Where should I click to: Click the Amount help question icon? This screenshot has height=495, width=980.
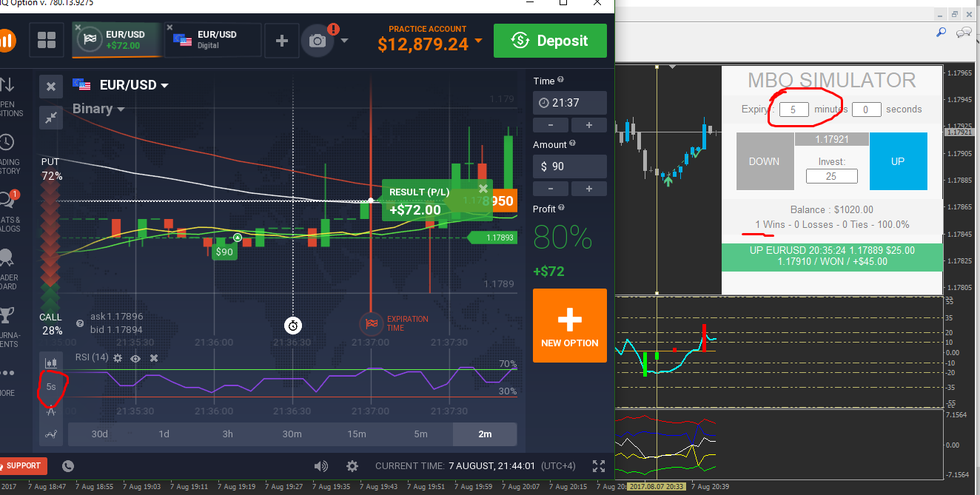pyautogui.click(x=573, y=144)
